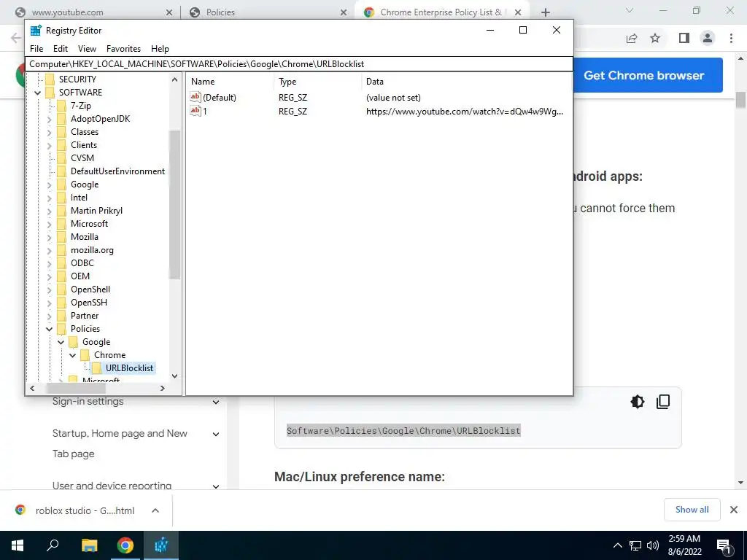Image resolution: width=747 pixels, height=560 pixels.
Task: Select the (Default) string value icon
Action: pos(196,97)
